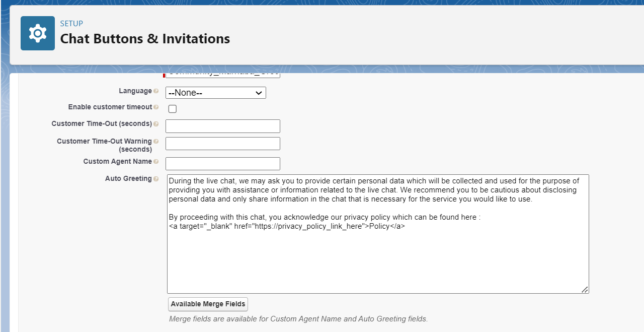
Task: Click the Auto Greeting label
Action: pyautogui.click(x=128, y=179)
